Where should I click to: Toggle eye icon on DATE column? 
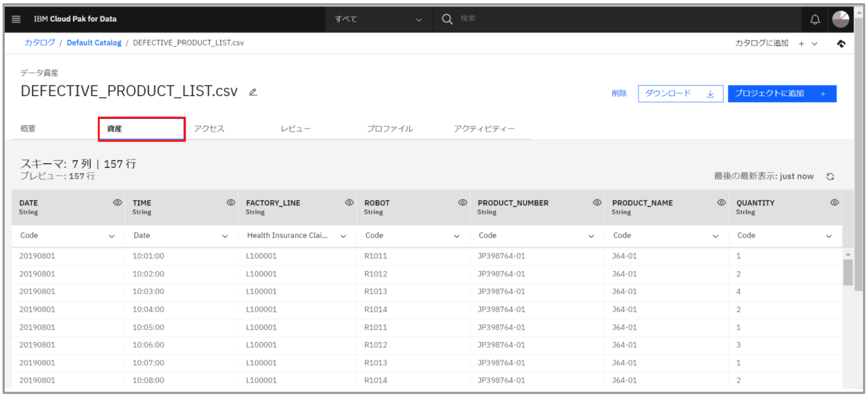(x=117, y=203)
